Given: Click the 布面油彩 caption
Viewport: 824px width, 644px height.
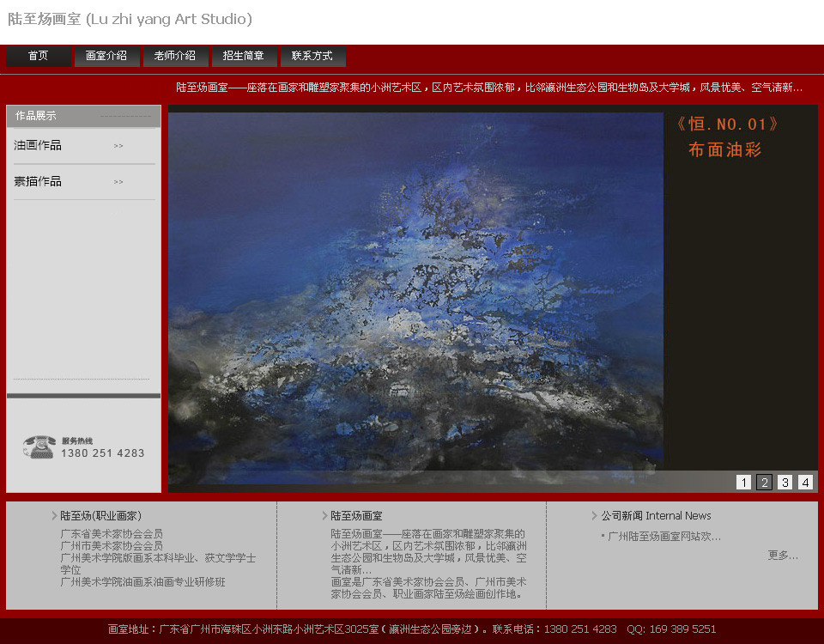Looking at the screenshot, I should pos(725,149).
